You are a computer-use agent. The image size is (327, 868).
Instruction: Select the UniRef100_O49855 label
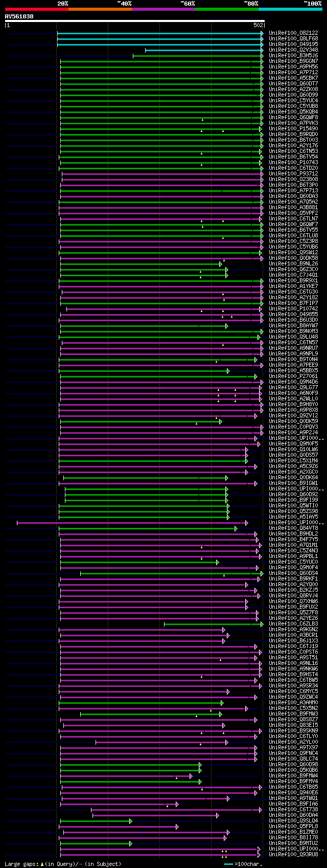(293, 315)
